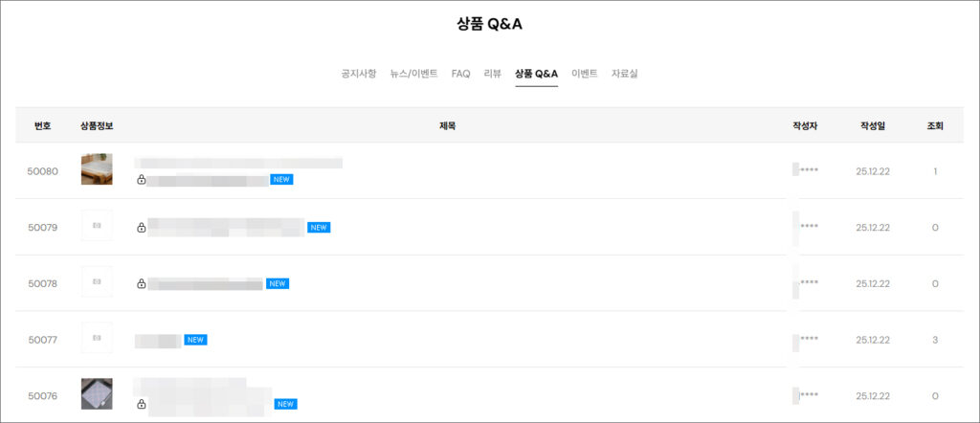Go to the FAQ tab
This screenshot has width=980, height=423.
[x=461, y=74]
